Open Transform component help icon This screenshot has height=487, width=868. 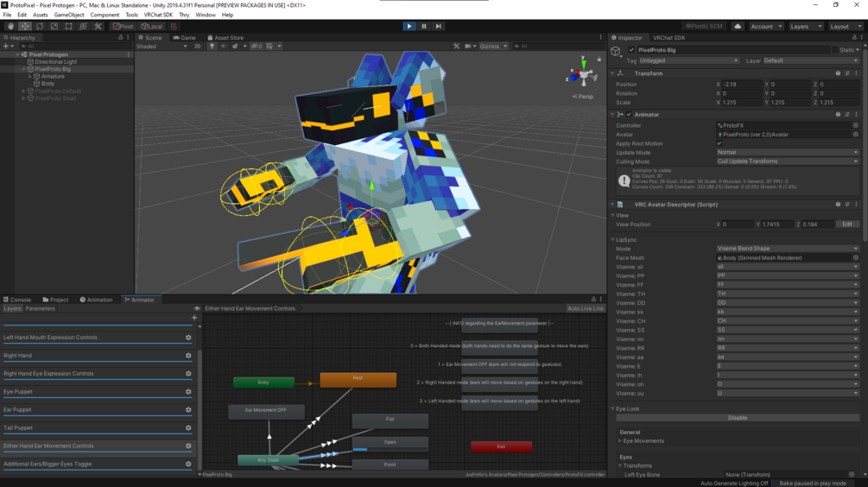pos(838,73)
